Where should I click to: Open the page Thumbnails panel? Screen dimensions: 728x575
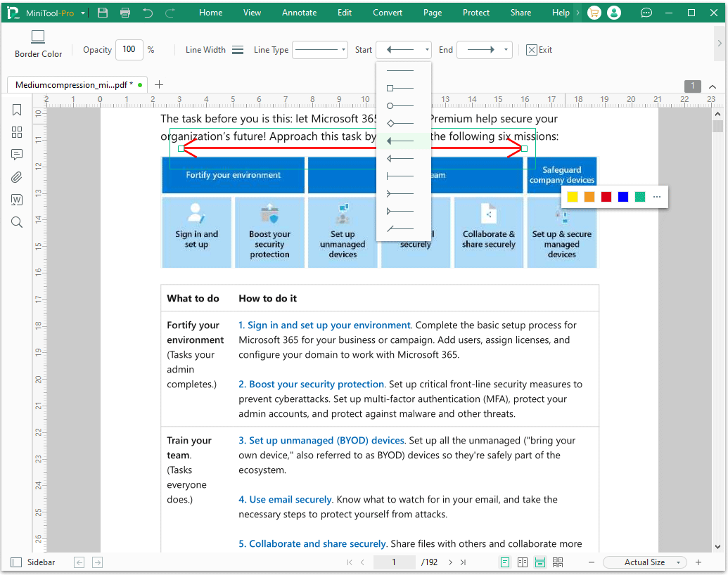(x=17, y=132)
